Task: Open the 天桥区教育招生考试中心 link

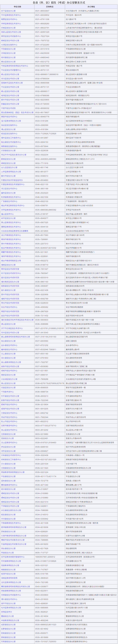Action: (11, 23)
